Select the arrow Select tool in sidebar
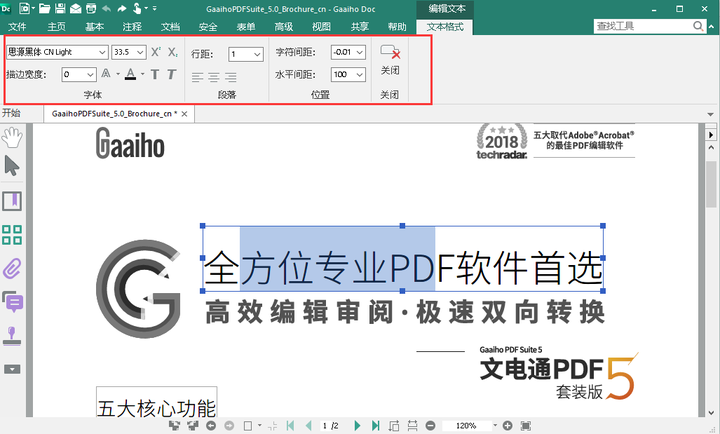This screenshot has width=720, height=434. pos(12,166)
